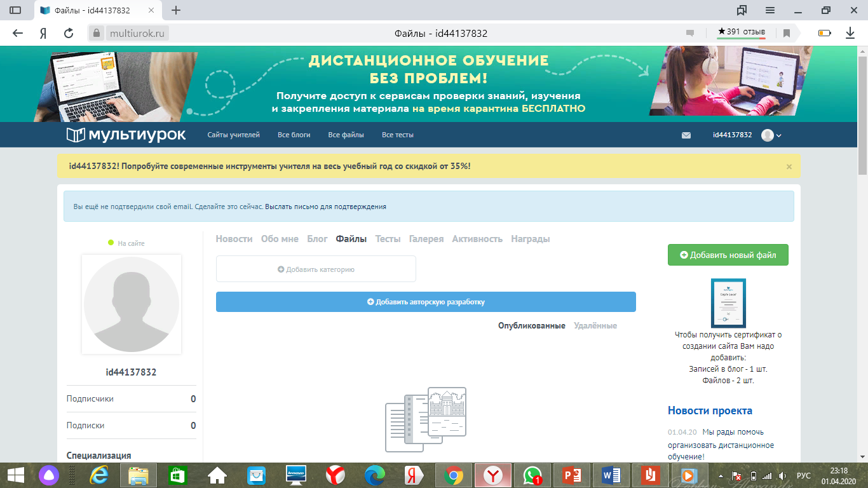
Task: Open the browser downloads arrow icon
Action: (x=850, y=33)
